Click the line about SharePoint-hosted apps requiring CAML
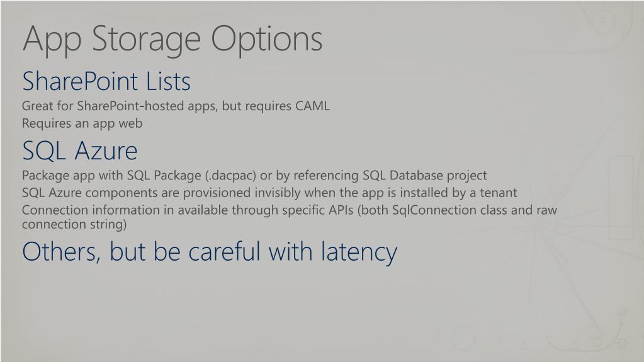This screenshot has height=362, width=644. pyautogui.click(x=176, y=106)
